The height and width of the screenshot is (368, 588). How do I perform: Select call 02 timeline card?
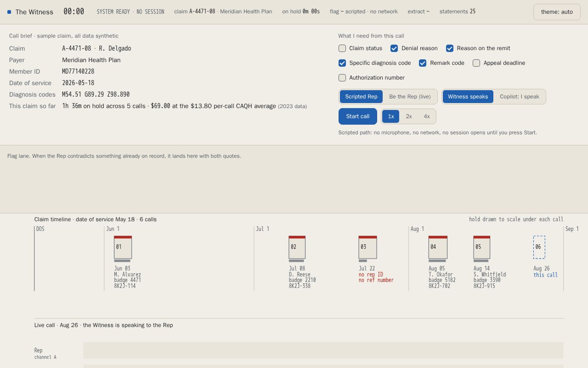point(297,247)
